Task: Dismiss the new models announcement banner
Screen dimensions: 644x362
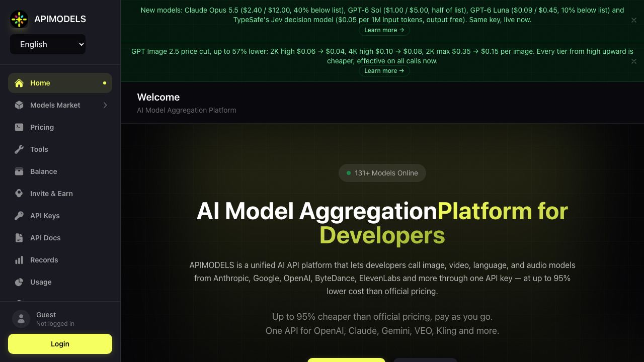Action: tap(634, 20)
